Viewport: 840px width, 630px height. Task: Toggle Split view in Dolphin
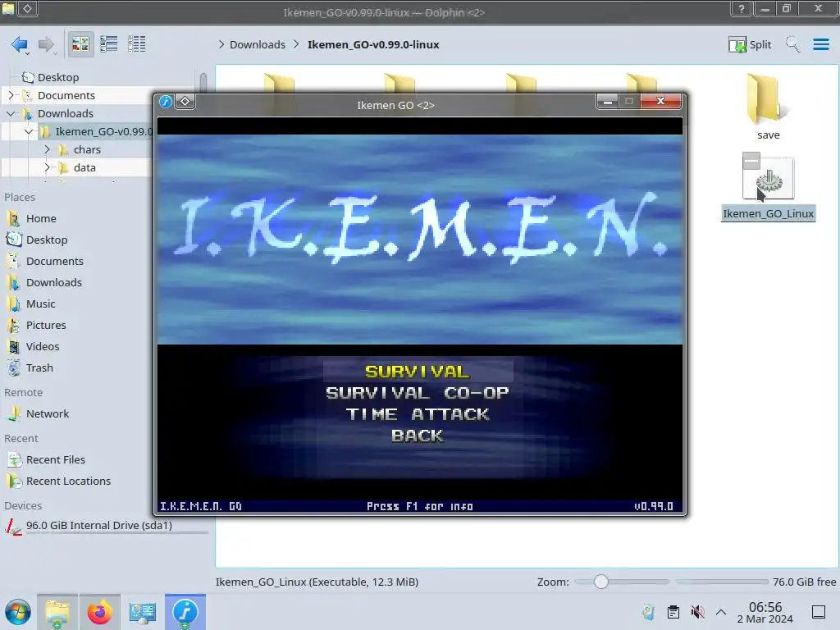(x=750, y=44)
